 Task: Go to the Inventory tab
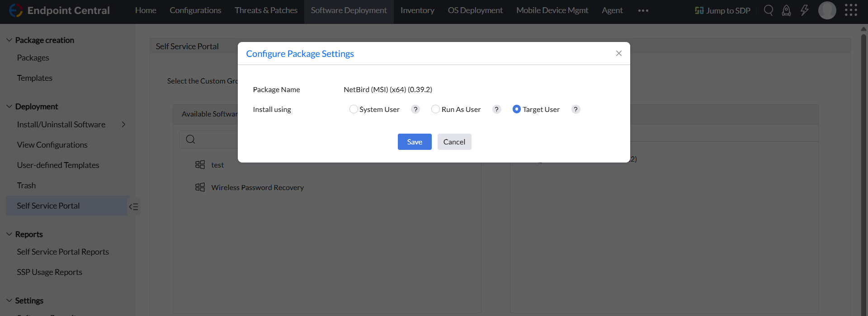[x=417, y=10]
